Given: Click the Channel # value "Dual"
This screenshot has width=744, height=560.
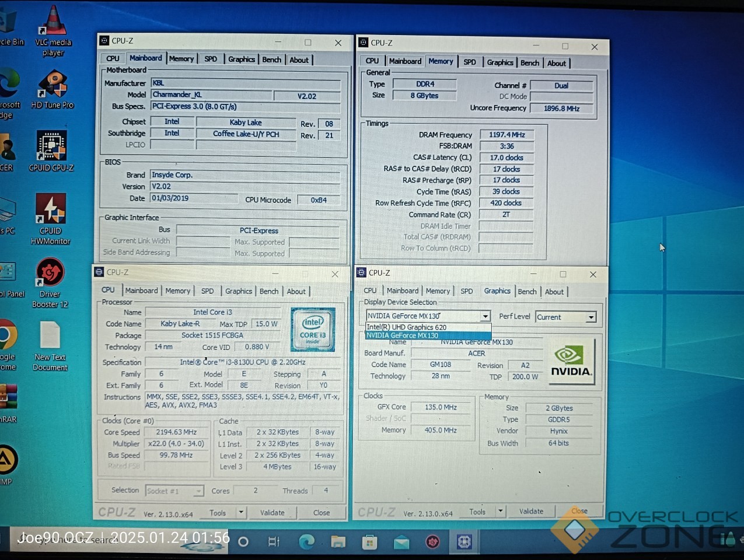Looking at the screenshot, I should click(561, 86).
